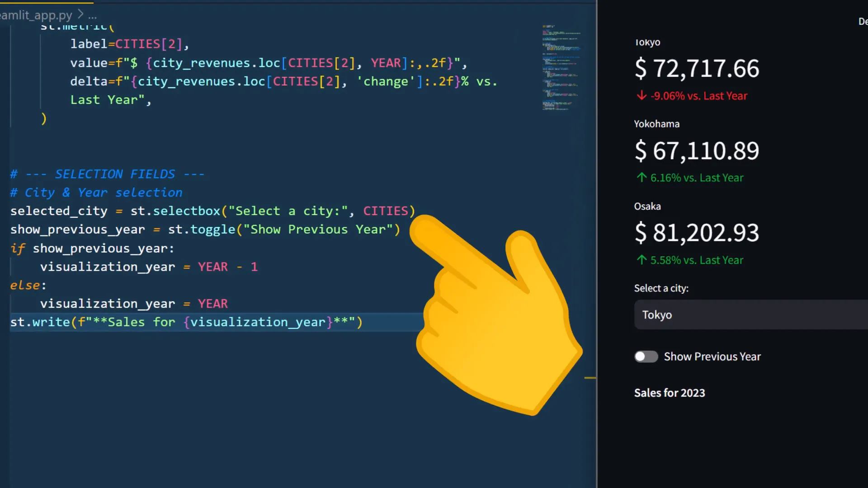Click the Sales for 2023 text
Viewport: 868px width, 488px height.
coord(669,393)
